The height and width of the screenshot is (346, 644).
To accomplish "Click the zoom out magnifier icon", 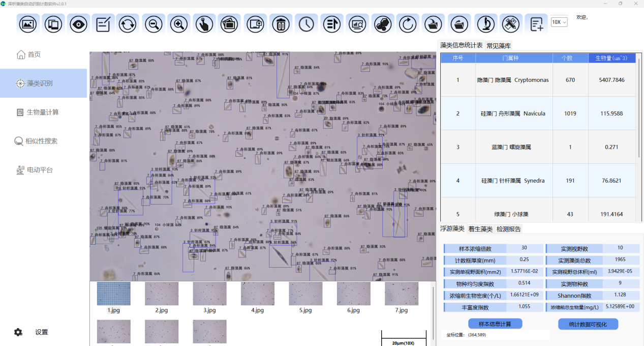I will point(154,24).
